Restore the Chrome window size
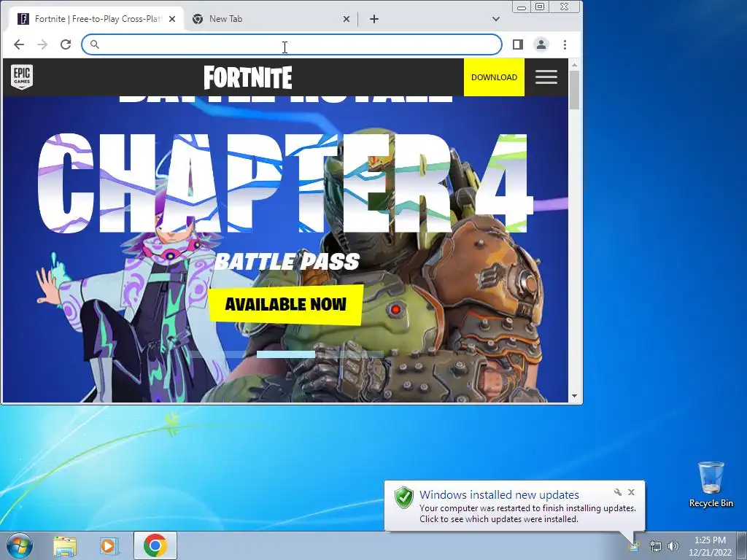The width and height of the screenshot is (747, 560). [540, 7]
